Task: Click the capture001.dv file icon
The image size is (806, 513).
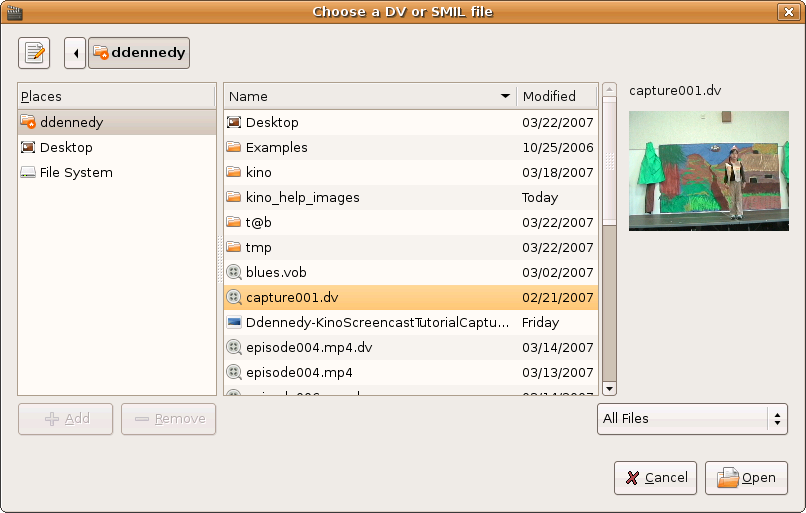Action: tap(234, 297)
